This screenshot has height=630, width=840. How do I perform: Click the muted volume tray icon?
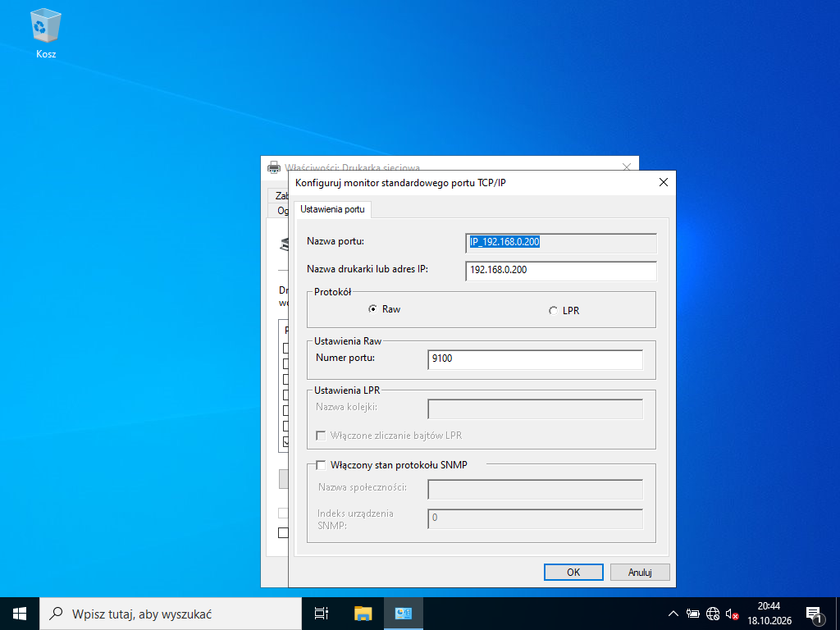click(732, 614)
